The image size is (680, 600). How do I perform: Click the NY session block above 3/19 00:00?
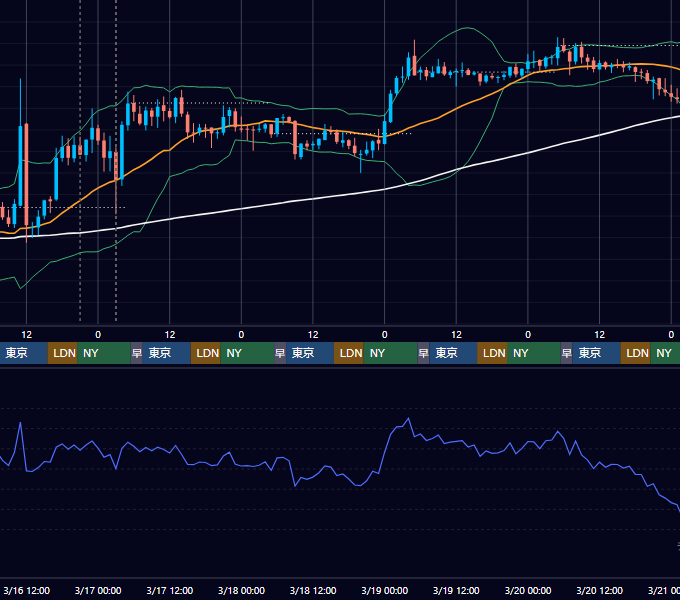coord(390,353)
